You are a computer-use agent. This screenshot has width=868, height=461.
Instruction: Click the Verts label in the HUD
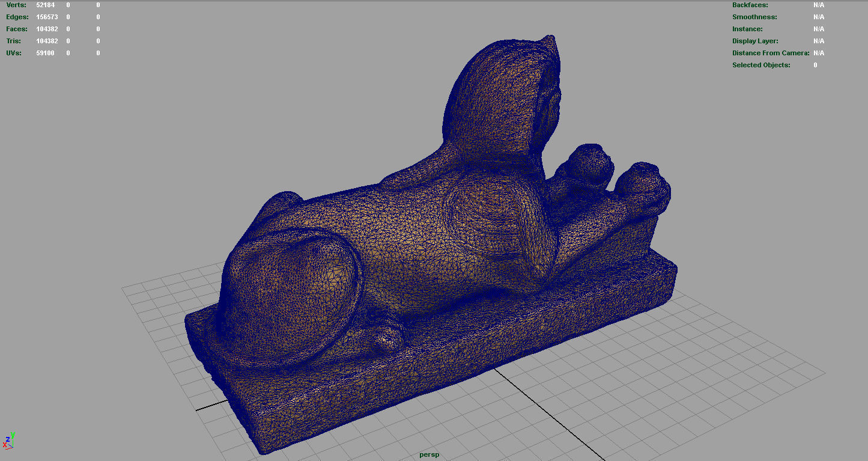point(16,5)
